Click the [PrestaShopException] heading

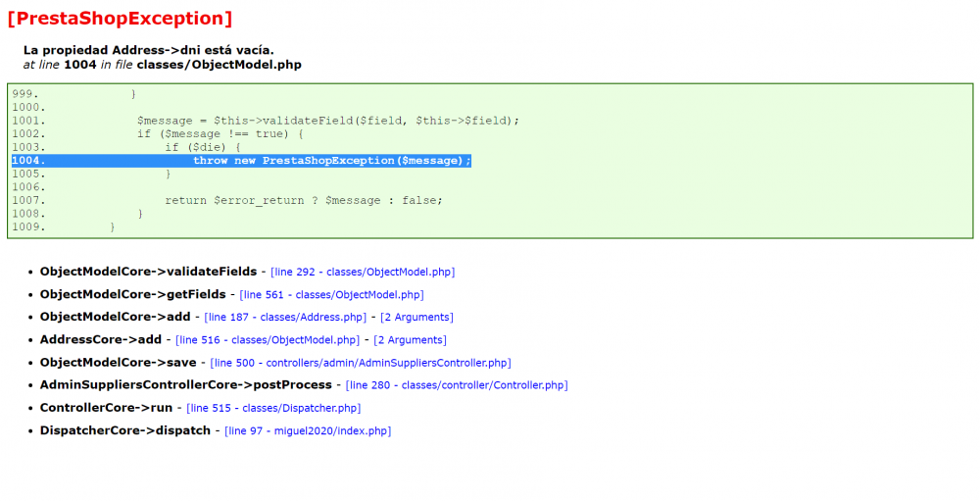[120, 19]
